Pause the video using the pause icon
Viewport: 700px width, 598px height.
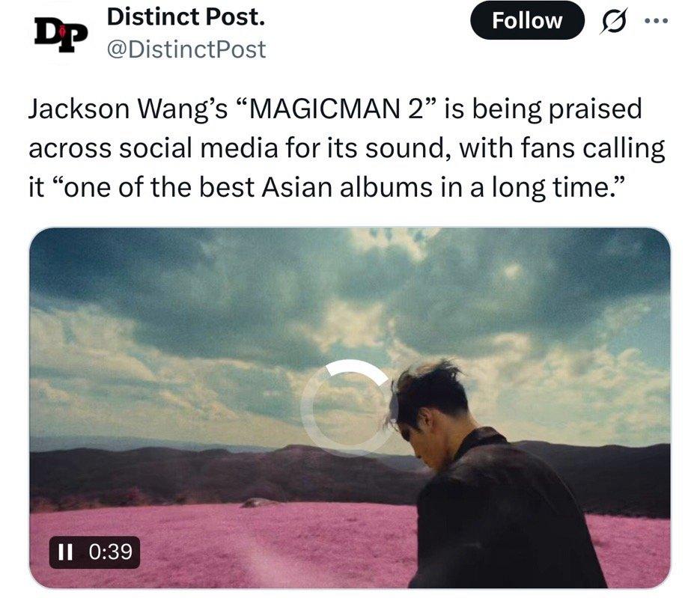point(65,552)
